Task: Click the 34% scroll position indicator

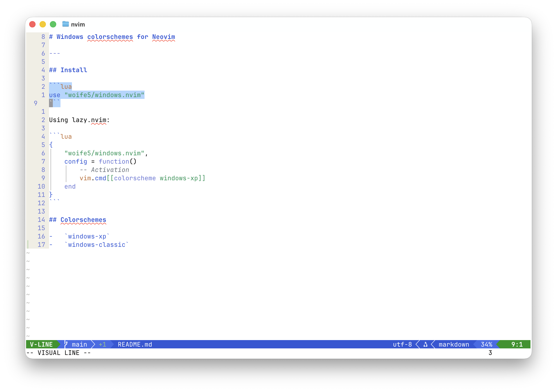Action: pyautogui.click(x=486, y=344)
